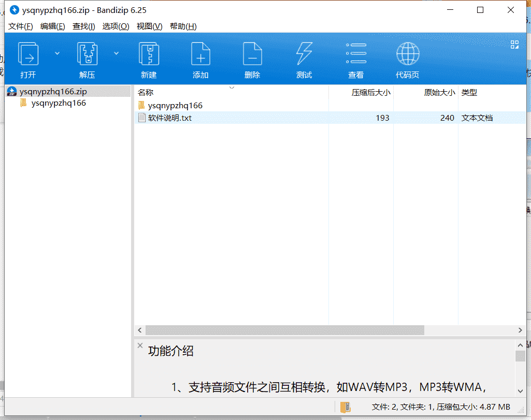Screen dimensions: 531x420
Task: Click the horizontal scrollbar right arrow
Action: (x=520, y=330)
